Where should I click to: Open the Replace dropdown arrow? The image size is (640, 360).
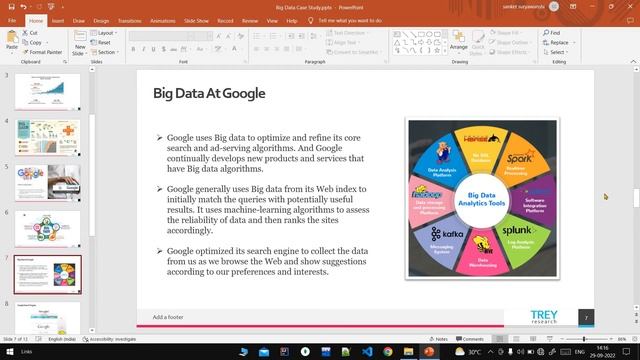click(574, 42)
